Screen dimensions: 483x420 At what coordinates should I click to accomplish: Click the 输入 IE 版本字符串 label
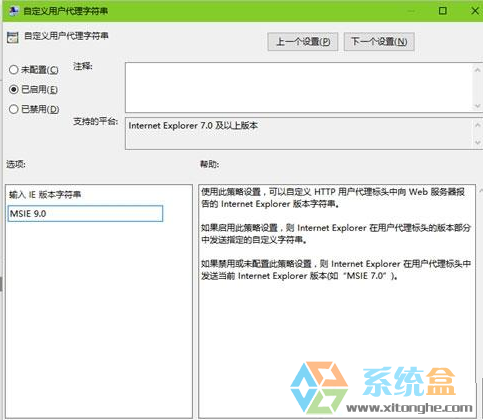45,195
